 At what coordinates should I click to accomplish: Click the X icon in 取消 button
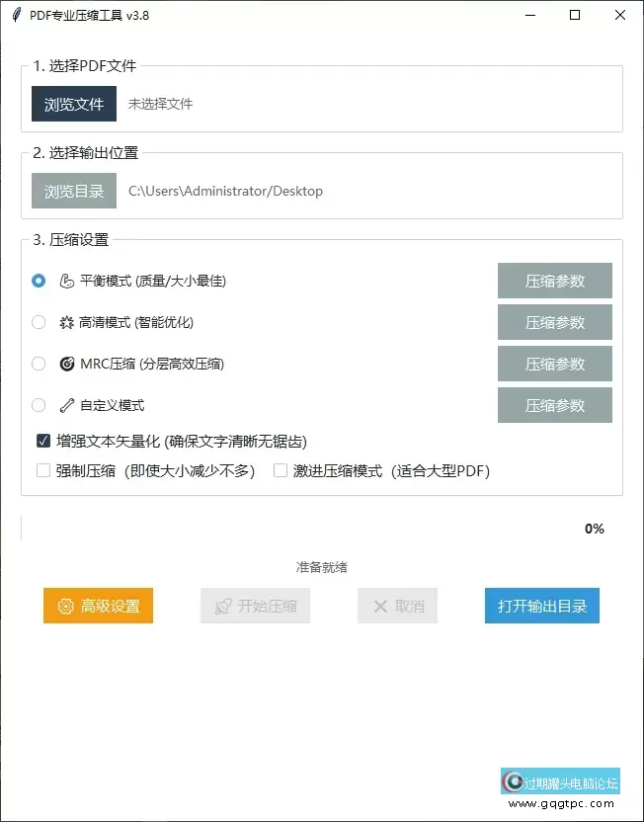(380, 607)
